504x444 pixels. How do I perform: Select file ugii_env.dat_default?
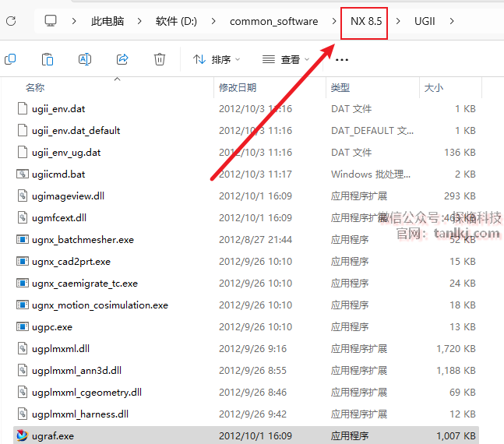click(76, 131)
